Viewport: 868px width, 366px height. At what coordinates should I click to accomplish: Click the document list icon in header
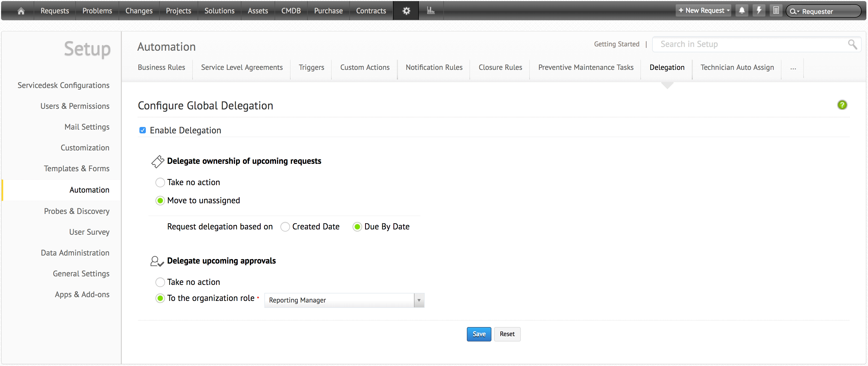pos(776,11)
